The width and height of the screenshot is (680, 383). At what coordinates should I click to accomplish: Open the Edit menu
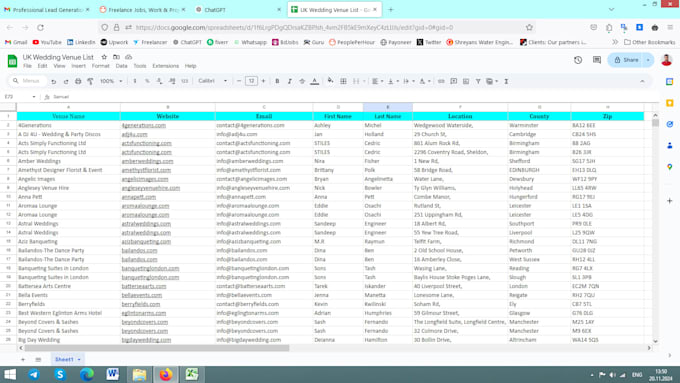(x=42, y=66)
